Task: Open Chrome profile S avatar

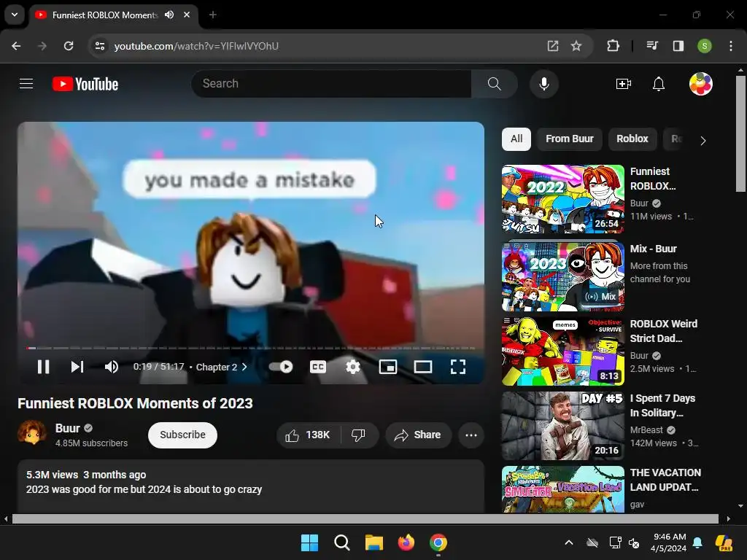Action: click(705, 46)
